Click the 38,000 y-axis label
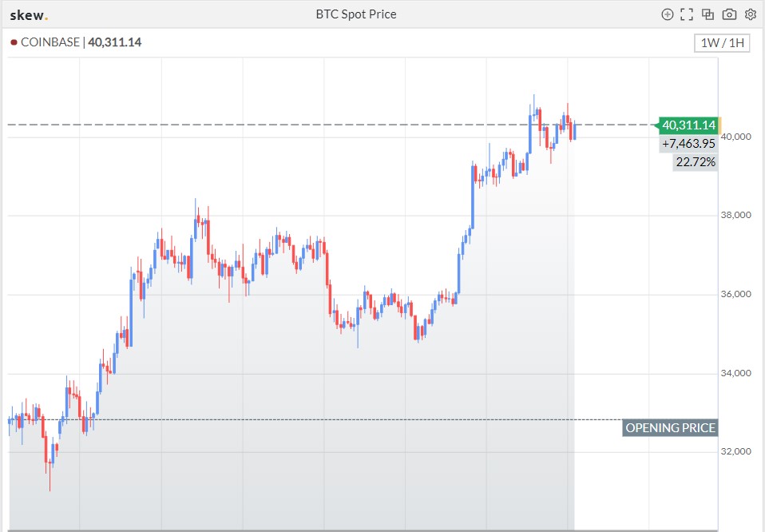 [735, 215]
